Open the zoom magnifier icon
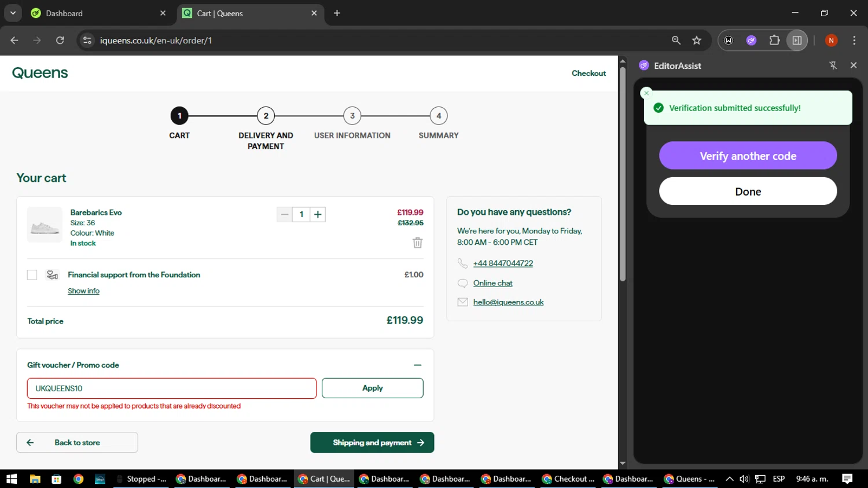The image size is (868, 488). 676,41
